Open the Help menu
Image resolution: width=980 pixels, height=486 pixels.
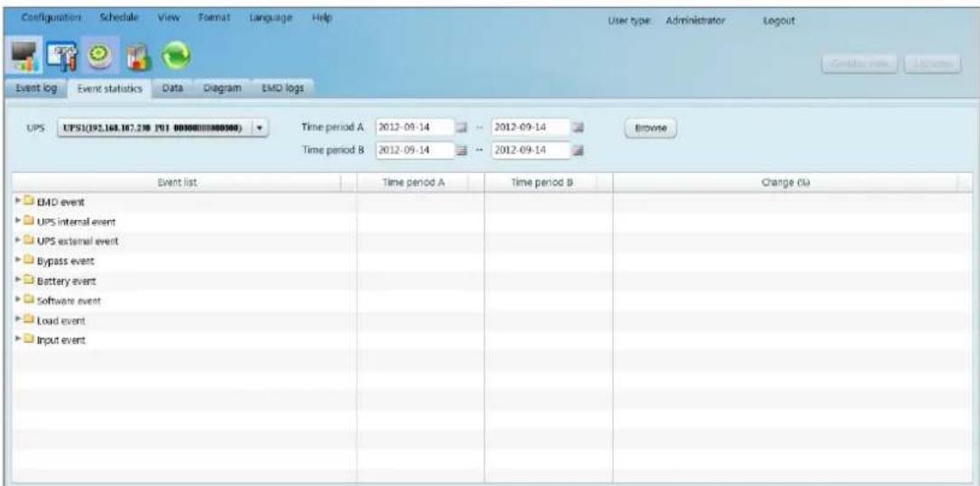point(322,19)
